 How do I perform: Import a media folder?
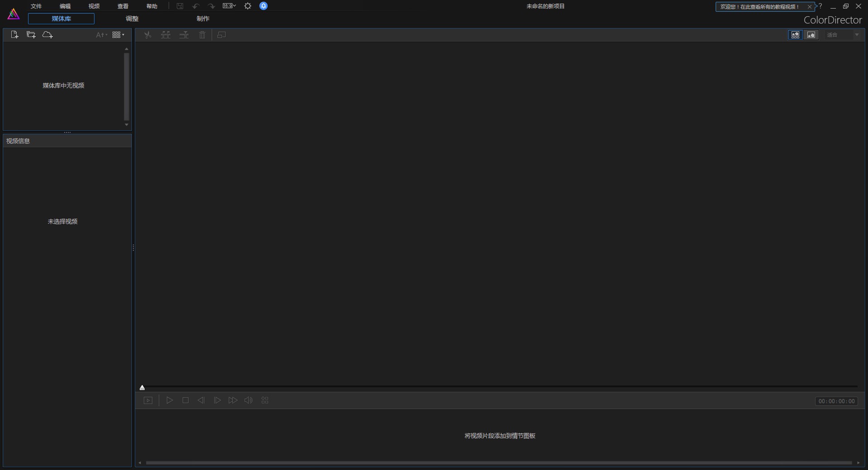30,34
